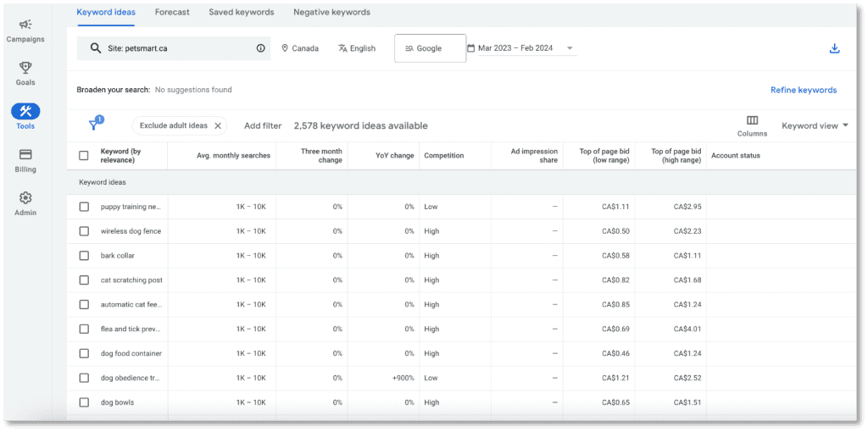Select Tools wrench icon in sidebar

point(25,111)
